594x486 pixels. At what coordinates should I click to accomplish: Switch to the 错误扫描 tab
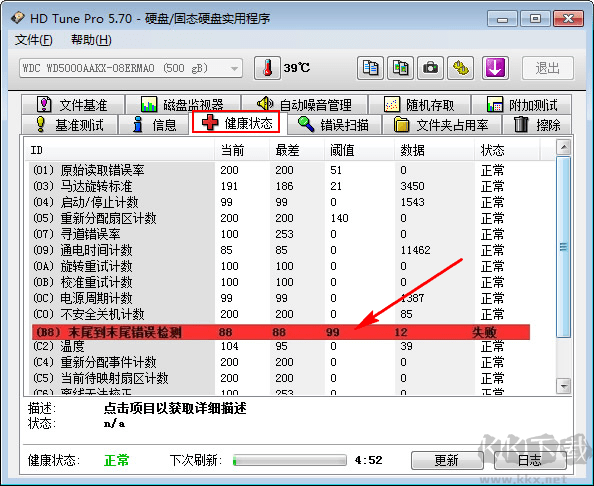(x=334, y=125)
